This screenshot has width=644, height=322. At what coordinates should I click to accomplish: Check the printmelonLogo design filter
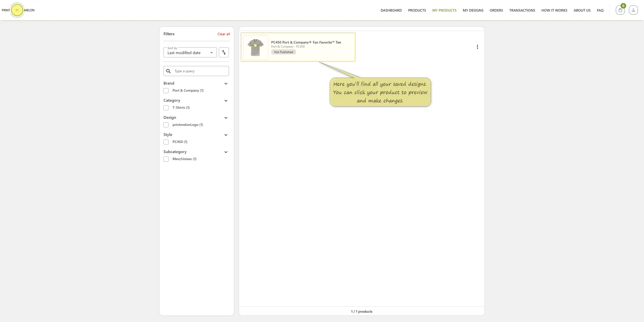(166, 125)
